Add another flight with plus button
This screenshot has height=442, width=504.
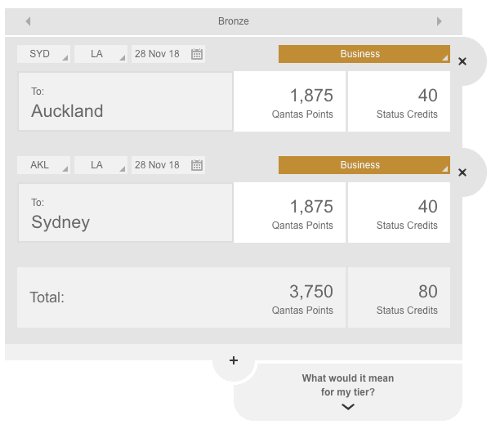click(x=233, y=361)
